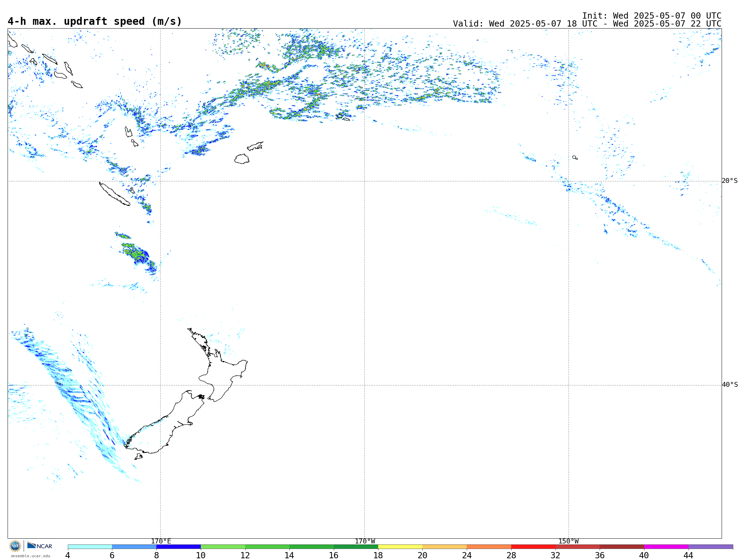Click the light orange 20-24 color swatch
The width and height of the screenshot is (744, 560).
445,547
